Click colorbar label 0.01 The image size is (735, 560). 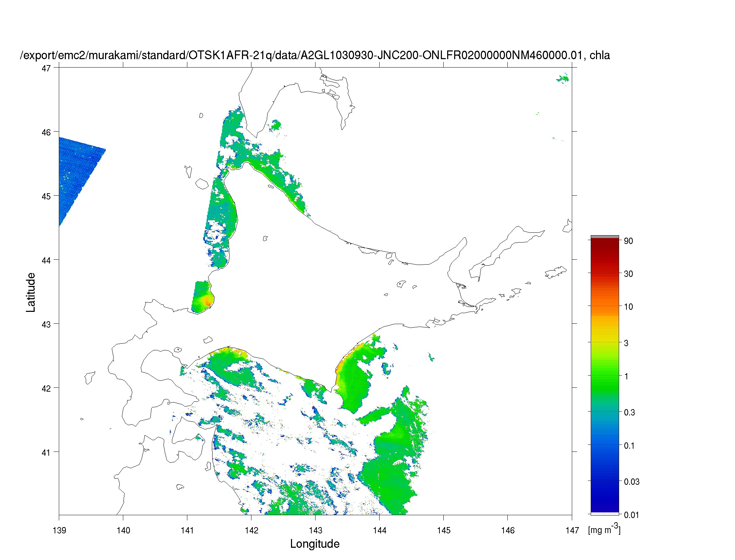pos(632,515)
